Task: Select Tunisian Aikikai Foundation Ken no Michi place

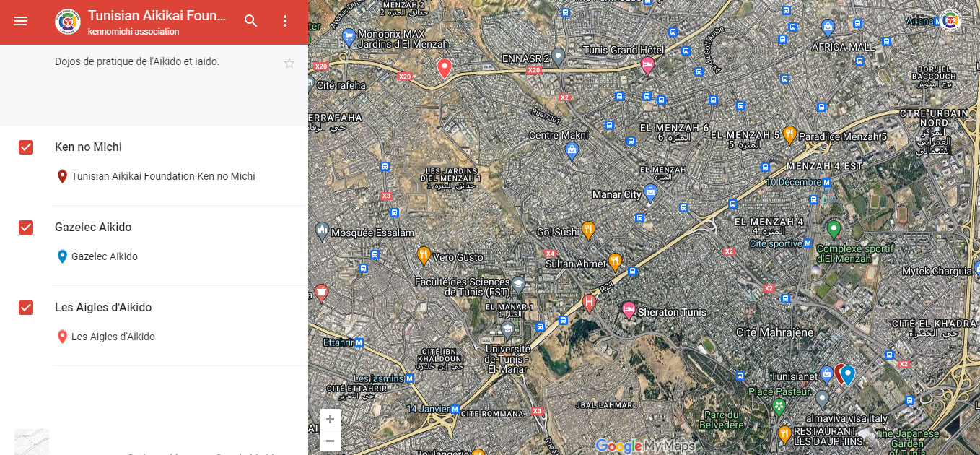Action: click(162, 176)
